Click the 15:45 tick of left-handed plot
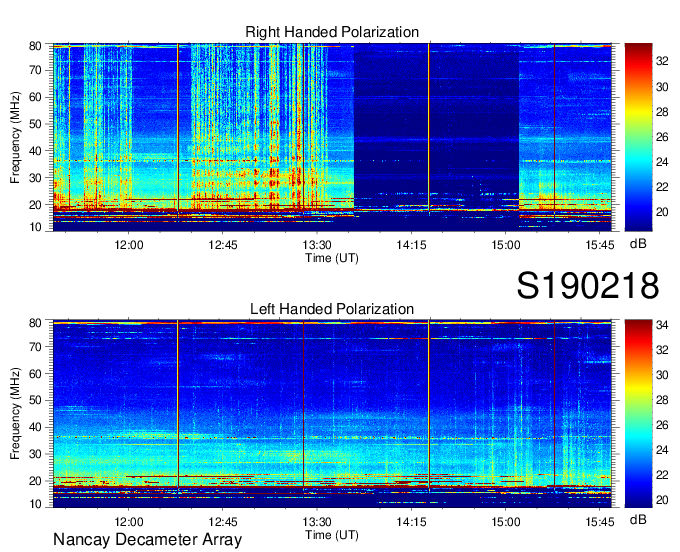 tap(600, 522)
